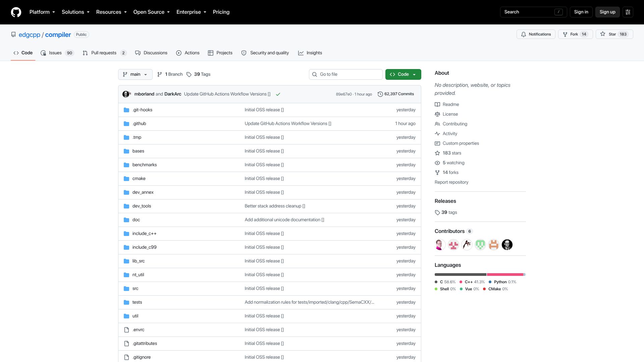This screenshot has height=362, width=644.
Task: Open the include_c++ folder
Action: click(145, 234)
